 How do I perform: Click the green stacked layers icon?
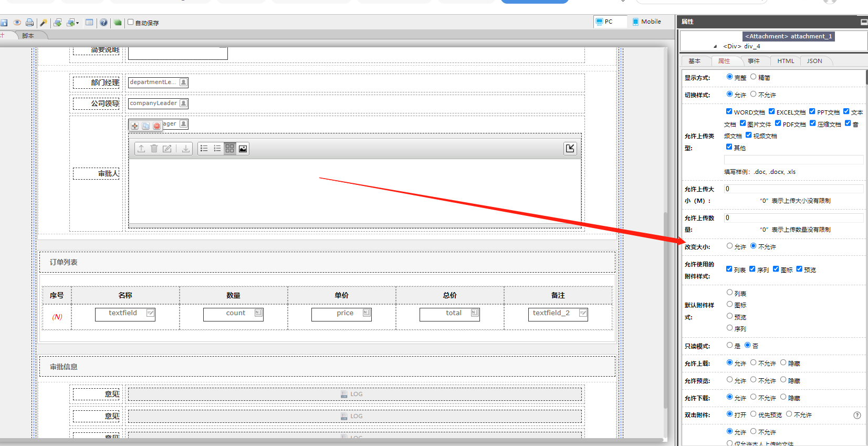[118, 23]
